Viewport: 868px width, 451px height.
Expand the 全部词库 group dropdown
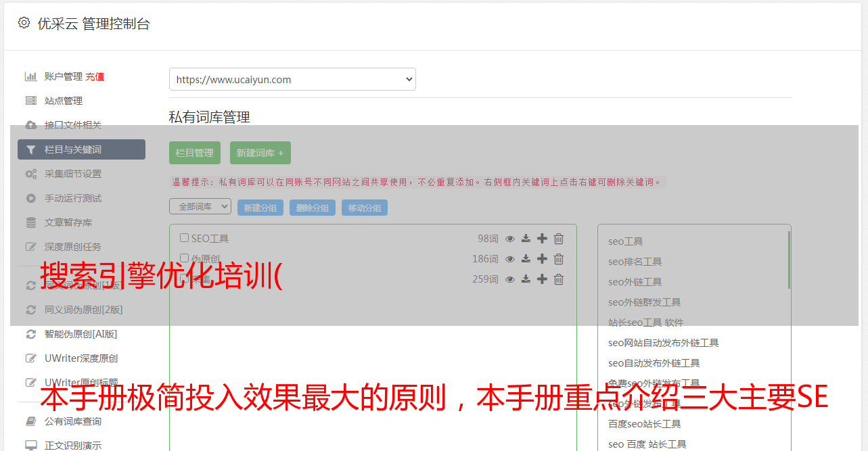[x=200, y=206]
